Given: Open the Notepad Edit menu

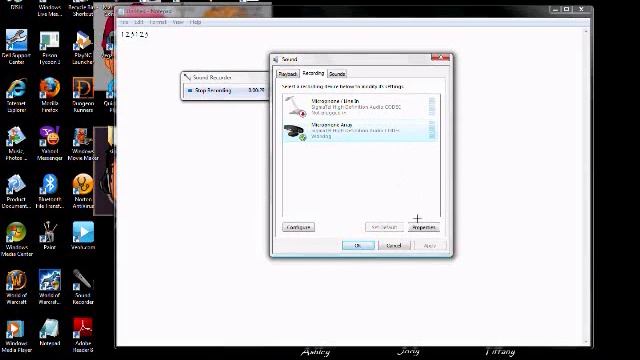Looking at the screenshot, I should [x=139, y=22].
